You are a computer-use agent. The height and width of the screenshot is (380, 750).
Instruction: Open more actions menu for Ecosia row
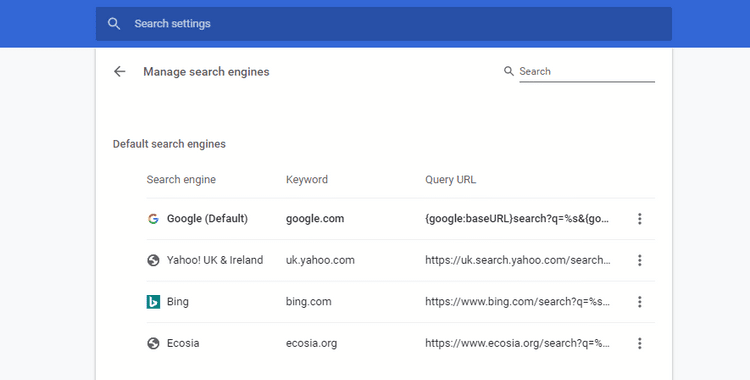(x=640, y=343)
